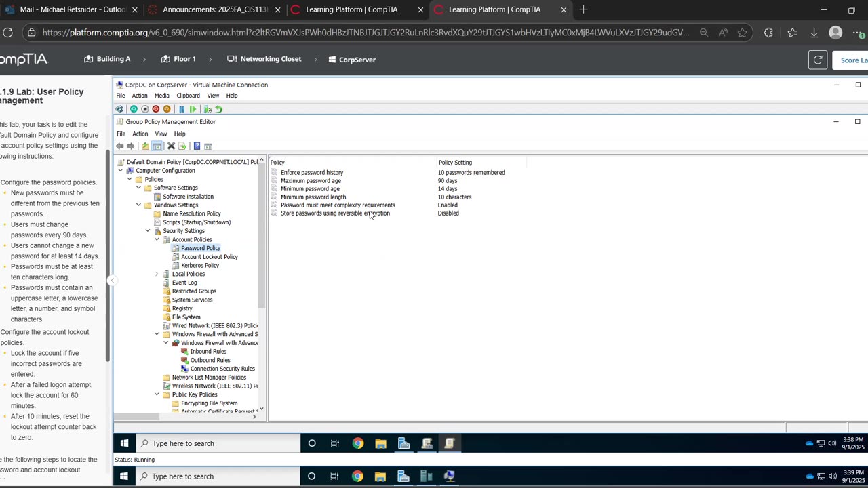The image size is (868, 488).
Task: Expand the Local Policies node
Action: 157,274
